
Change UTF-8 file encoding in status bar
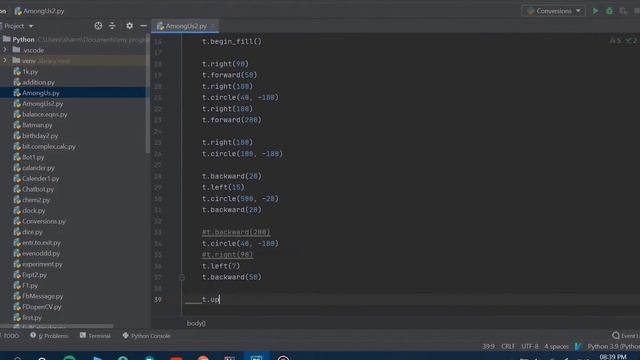[x=530, y=347]
